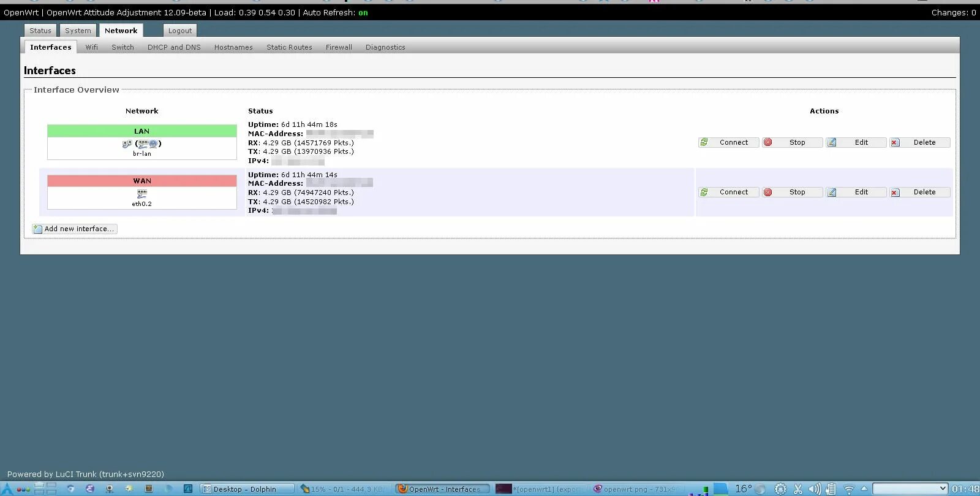
Task: Click the Add new interface page icon
Action: (x=38, y=229)
